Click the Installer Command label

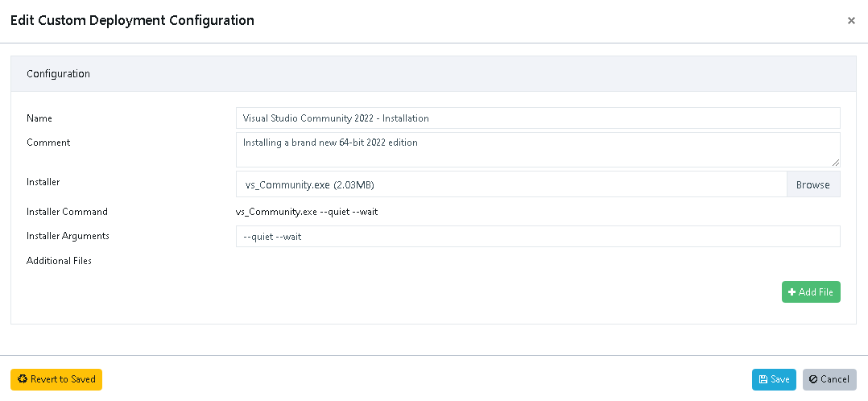coord(67,212)
